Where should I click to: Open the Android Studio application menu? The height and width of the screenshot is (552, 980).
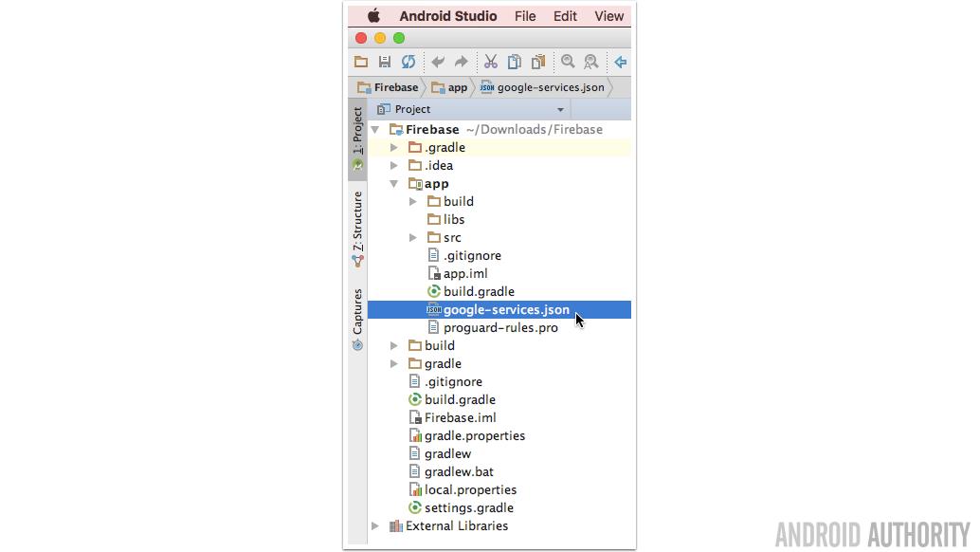[447, 15]
